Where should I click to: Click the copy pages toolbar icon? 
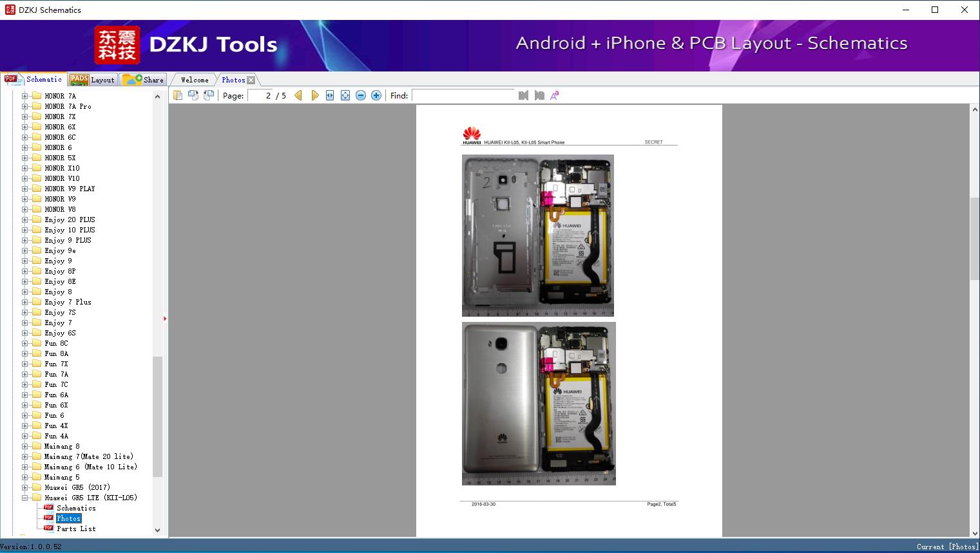(178, 95)
